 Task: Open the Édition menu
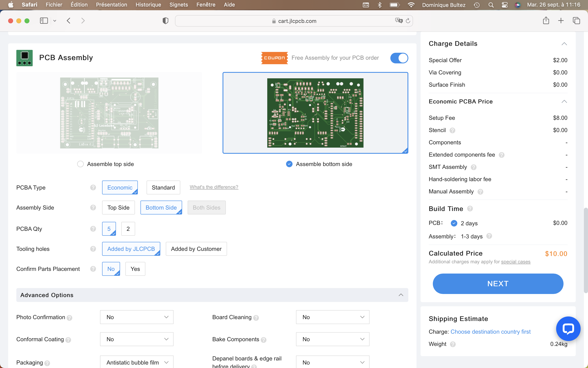[x=79, y=5]
